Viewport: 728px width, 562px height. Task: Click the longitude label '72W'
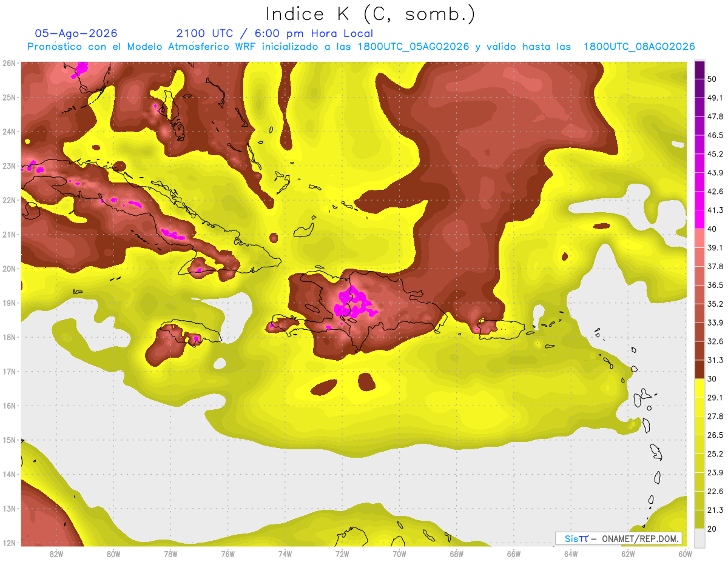(x=342, y=554)
